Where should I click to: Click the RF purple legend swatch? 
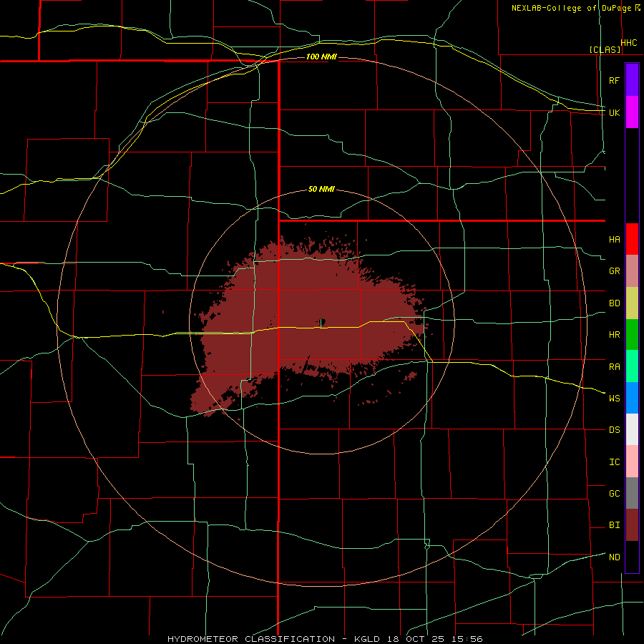click(632, 80)
